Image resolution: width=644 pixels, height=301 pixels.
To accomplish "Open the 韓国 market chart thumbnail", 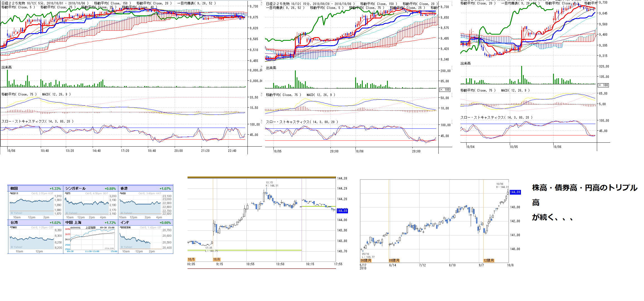I will coord(32,205).
